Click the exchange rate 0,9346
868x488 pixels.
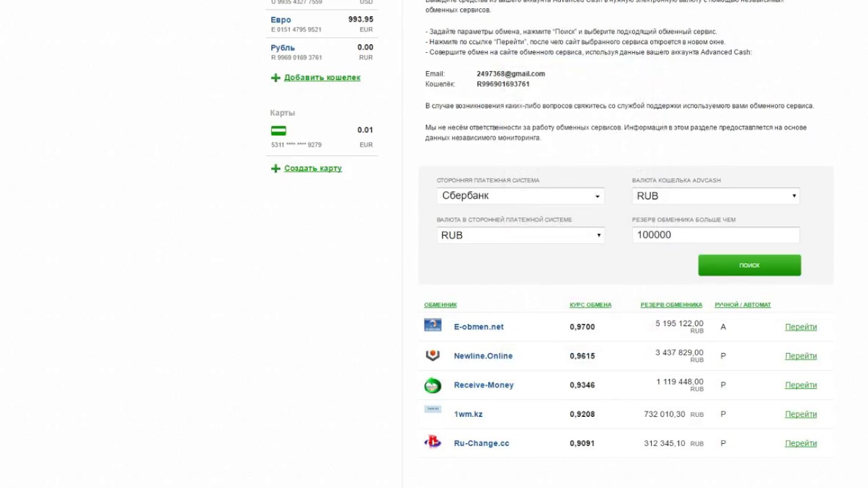pos(582,385)
